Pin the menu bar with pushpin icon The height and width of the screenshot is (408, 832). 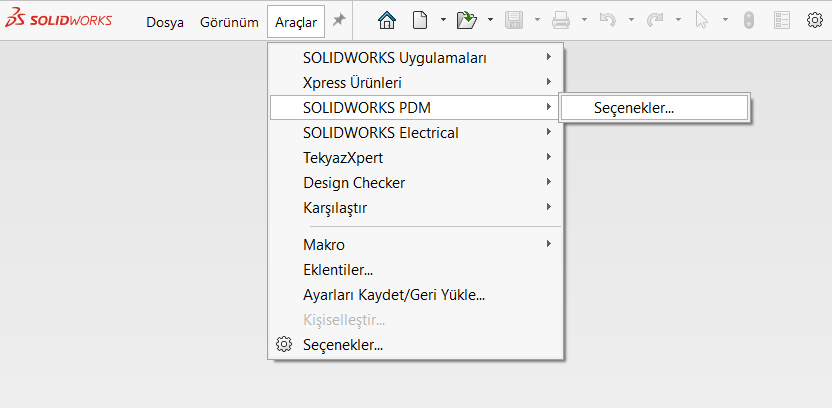pyautogui.click(x=339, y=20)
